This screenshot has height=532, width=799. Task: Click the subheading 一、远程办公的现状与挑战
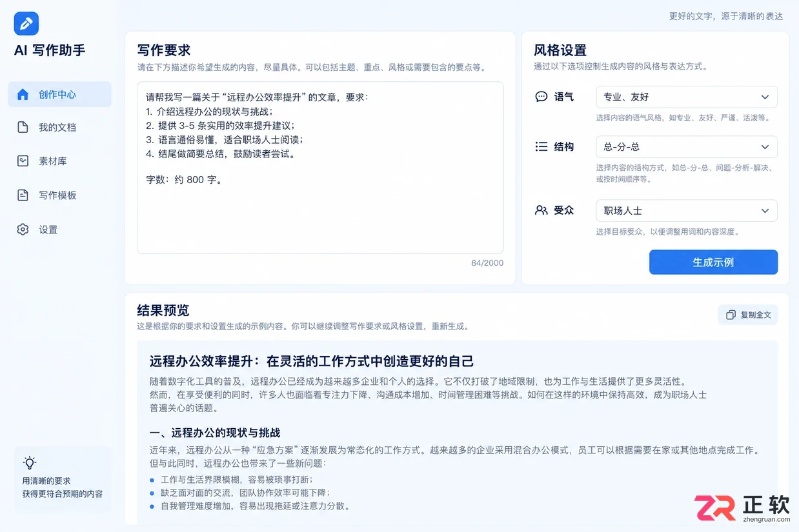215,433
